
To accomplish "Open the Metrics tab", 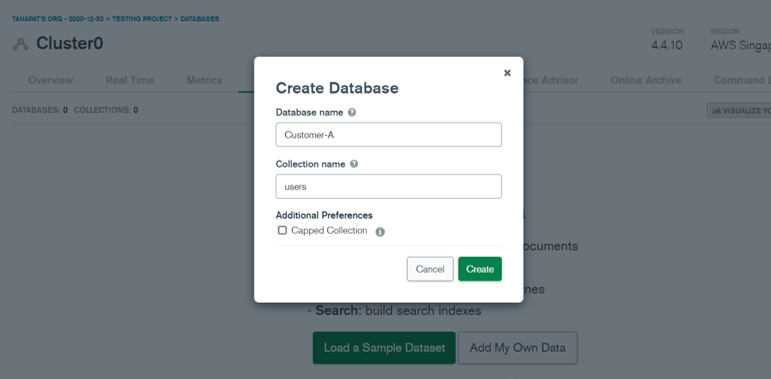I will click(205, 80).
